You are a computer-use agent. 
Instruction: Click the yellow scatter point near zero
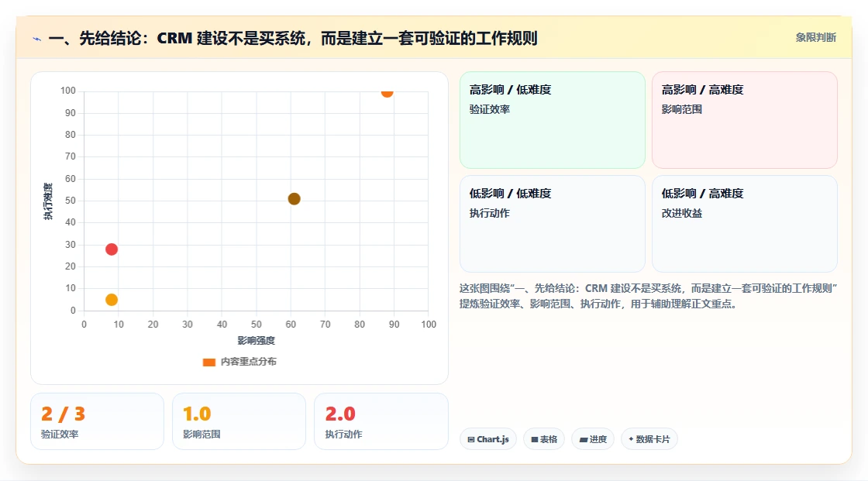coord(112,300)
